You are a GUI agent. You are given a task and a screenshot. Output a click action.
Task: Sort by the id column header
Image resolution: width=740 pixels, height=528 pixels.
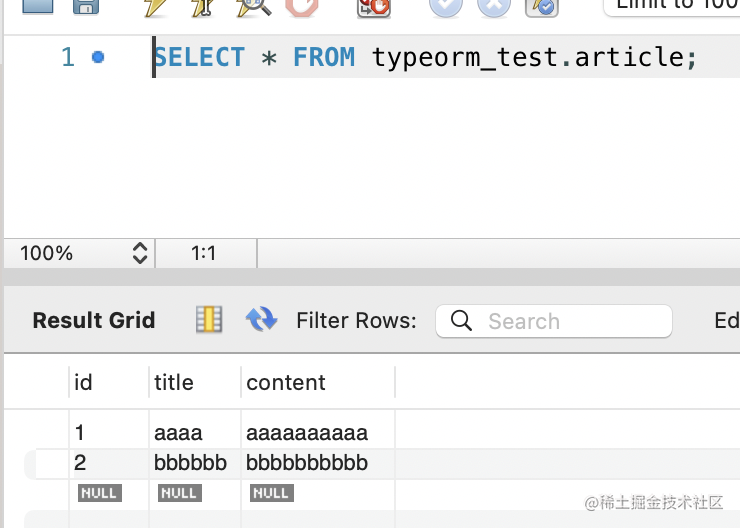click(83, 383)
